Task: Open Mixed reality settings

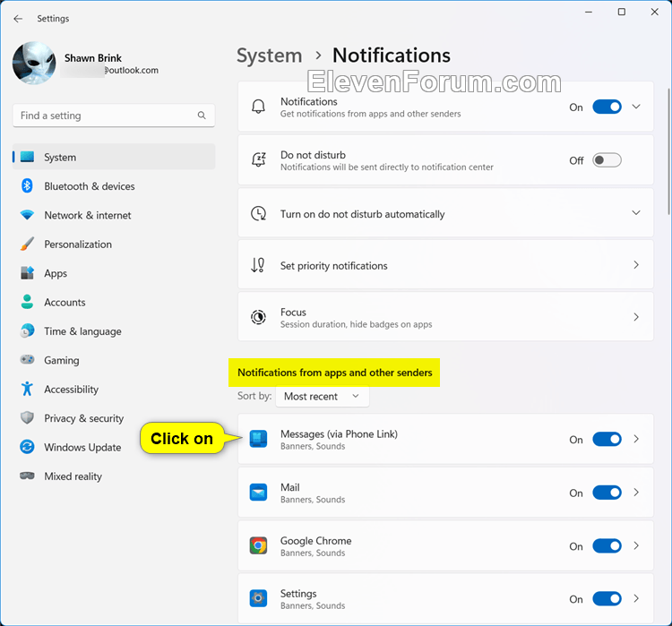Action: (x=114, y=476)
